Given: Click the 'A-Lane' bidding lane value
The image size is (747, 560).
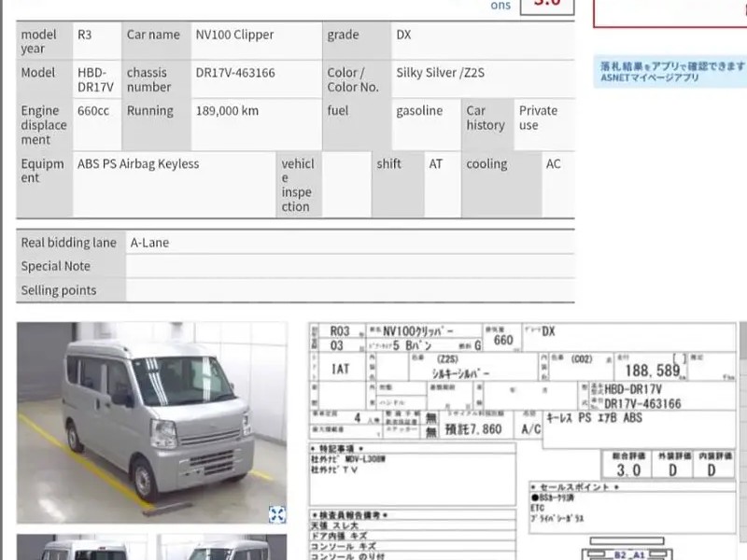Looking at the screenshot, I should click(149, 243).
